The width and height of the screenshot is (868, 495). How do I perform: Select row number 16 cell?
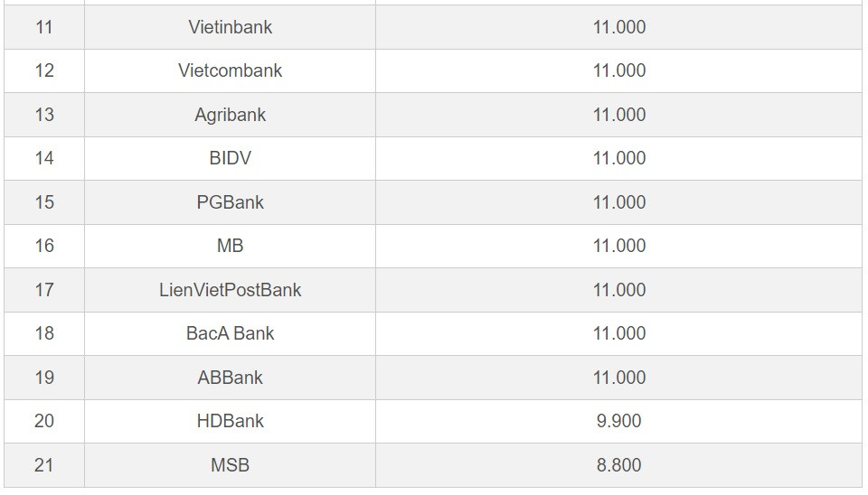pyautogui.click(x=44, y=246)
